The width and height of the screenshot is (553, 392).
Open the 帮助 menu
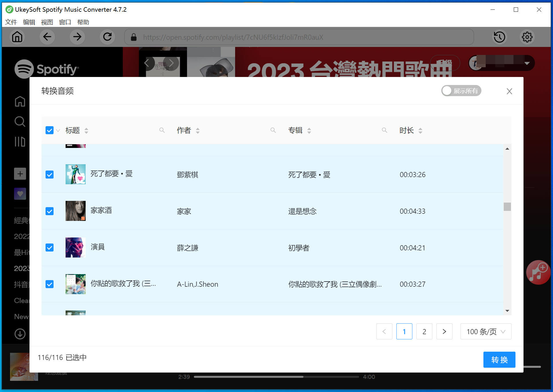coord(83,22)
